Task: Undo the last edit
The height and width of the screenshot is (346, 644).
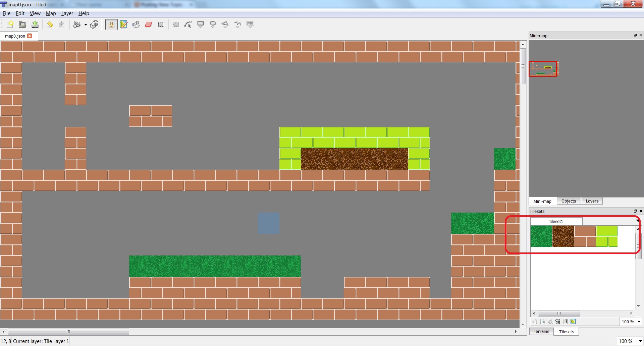Action: click(x=50, y=24)
